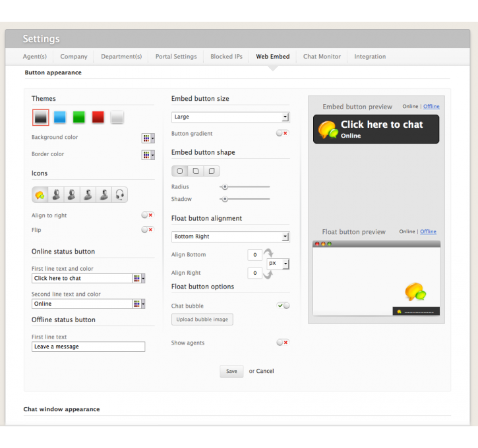Screen dimensions: 478x448
Task: Toggle the Chat bubble switch
Action: pos(284,306)
